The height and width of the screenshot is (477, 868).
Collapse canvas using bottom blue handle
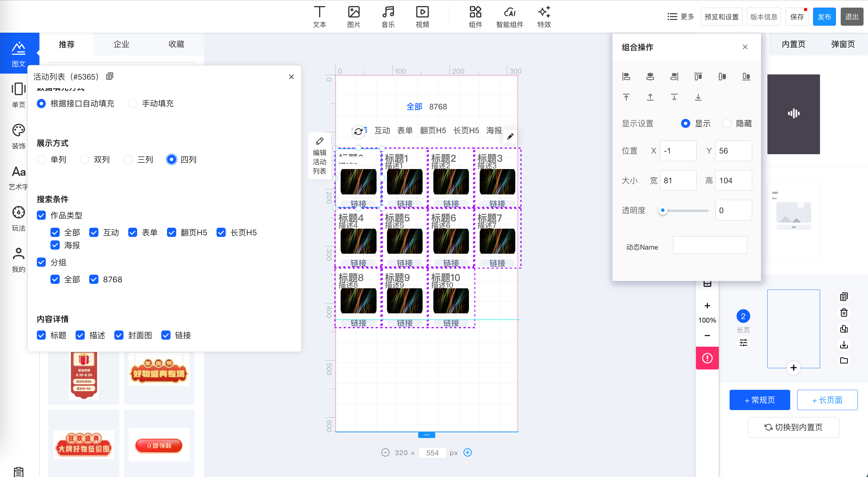pos(427,435)
